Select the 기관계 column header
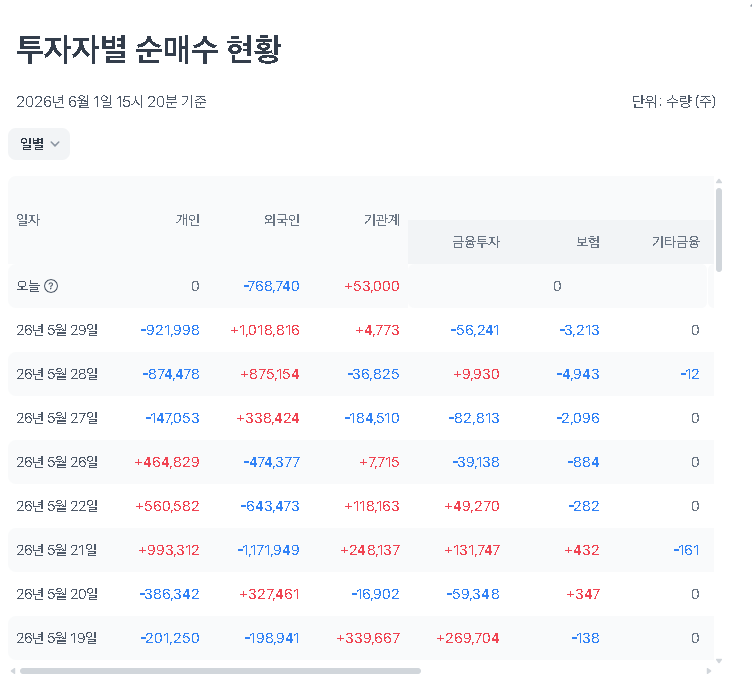This screenshot has height=690, width=752. pyautogui.click(x=382, y=220)
